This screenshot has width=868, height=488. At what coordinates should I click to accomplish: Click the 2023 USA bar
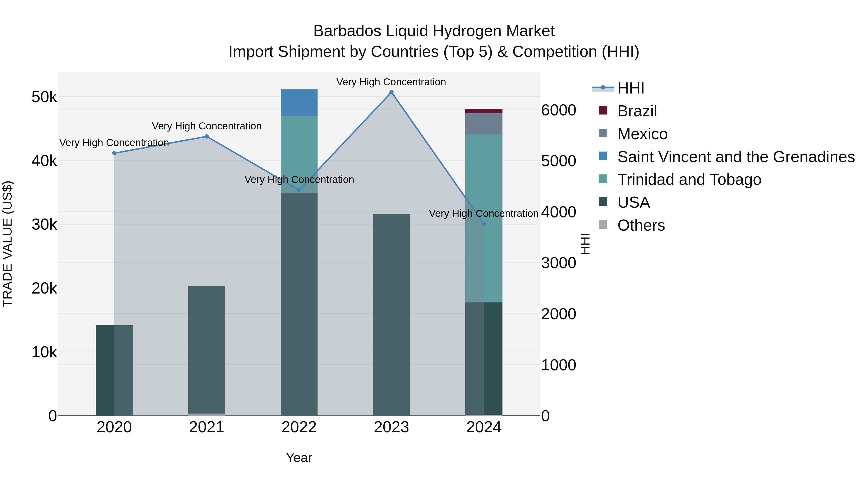[392, 315]
